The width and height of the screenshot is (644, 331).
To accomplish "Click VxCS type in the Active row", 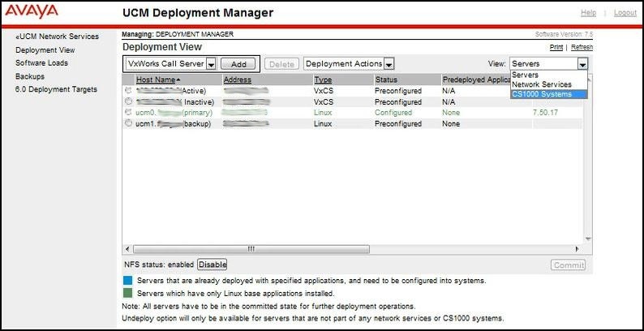I will tap(324, 91).
